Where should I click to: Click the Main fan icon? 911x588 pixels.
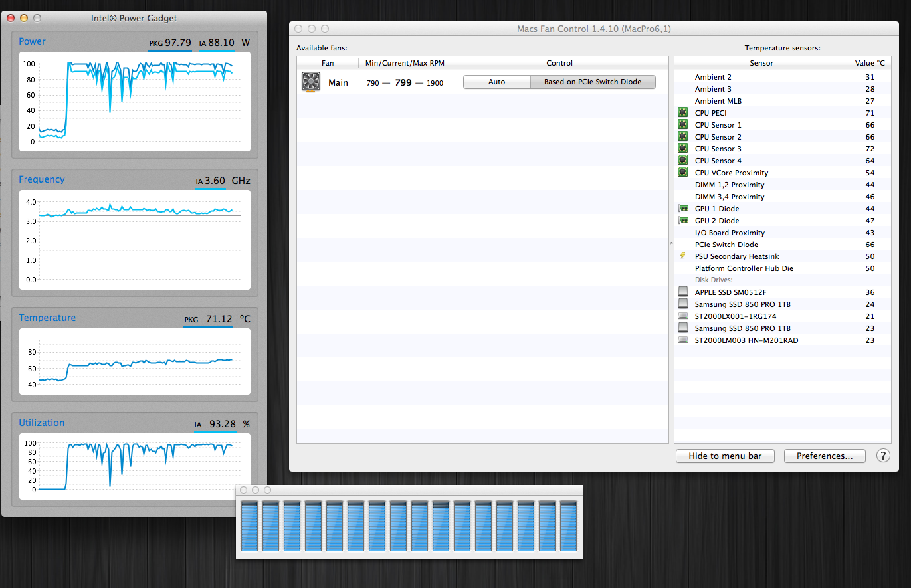click(x=310, y=82)
